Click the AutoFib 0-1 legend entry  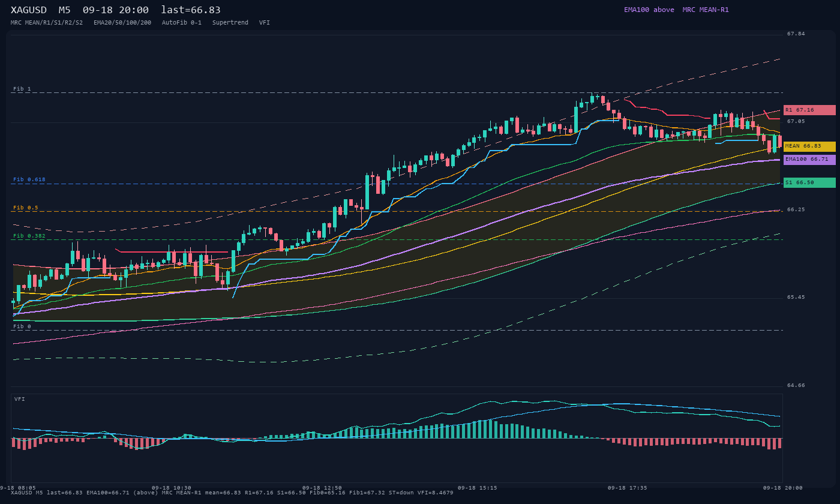[x=182, y=23]
